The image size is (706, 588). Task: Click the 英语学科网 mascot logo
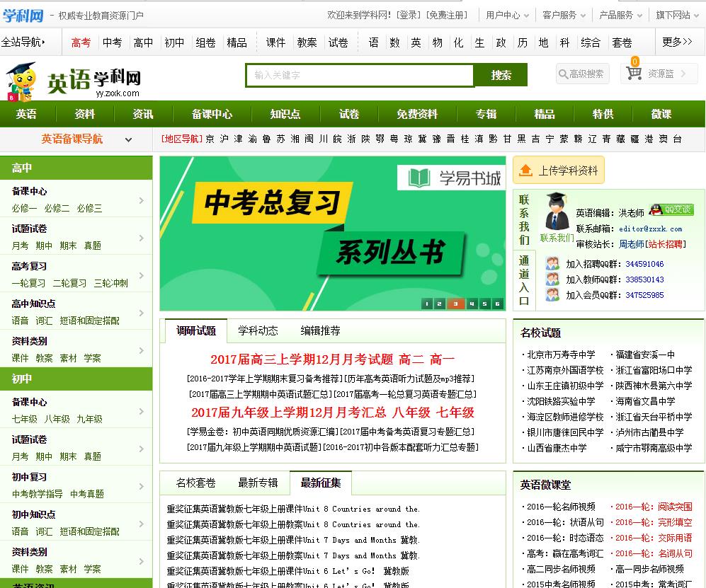(x=21, y=81)
